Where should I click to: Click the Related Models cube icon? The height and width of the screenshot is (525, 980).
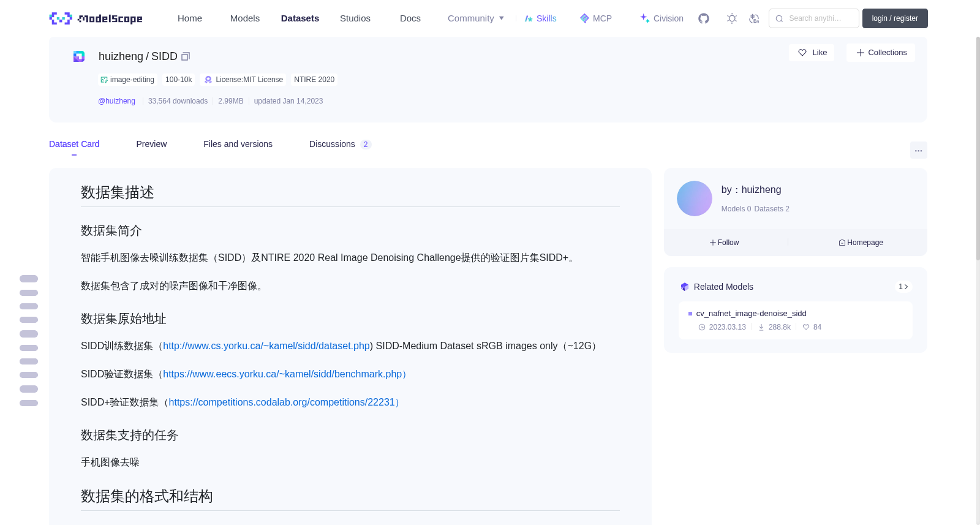(x=685, y=287)
